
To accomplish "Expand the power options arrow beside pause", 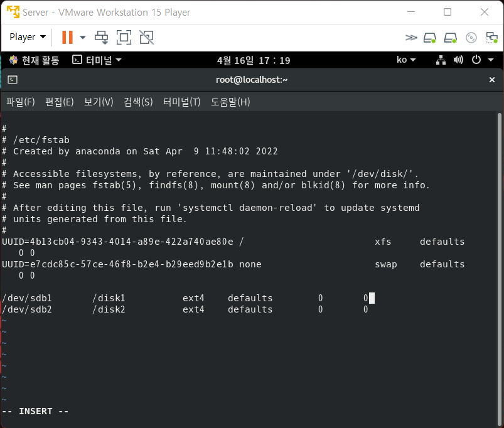I will tap(83, 37).
